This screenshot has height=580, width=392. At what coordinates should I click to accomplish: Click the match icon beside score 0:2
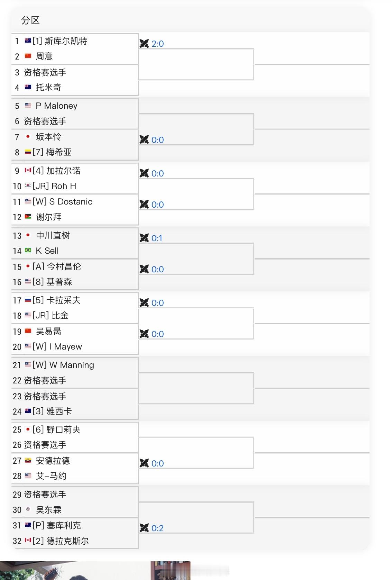pos(144,528)
